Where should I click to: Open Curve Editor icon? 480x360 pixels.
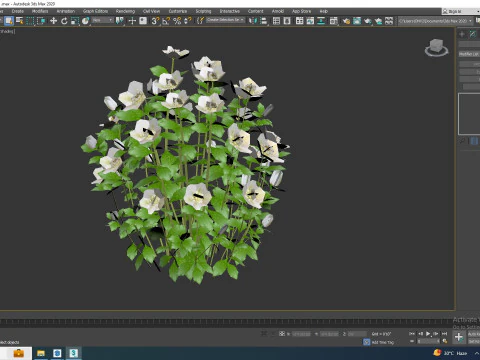click(x=310, y=21)
